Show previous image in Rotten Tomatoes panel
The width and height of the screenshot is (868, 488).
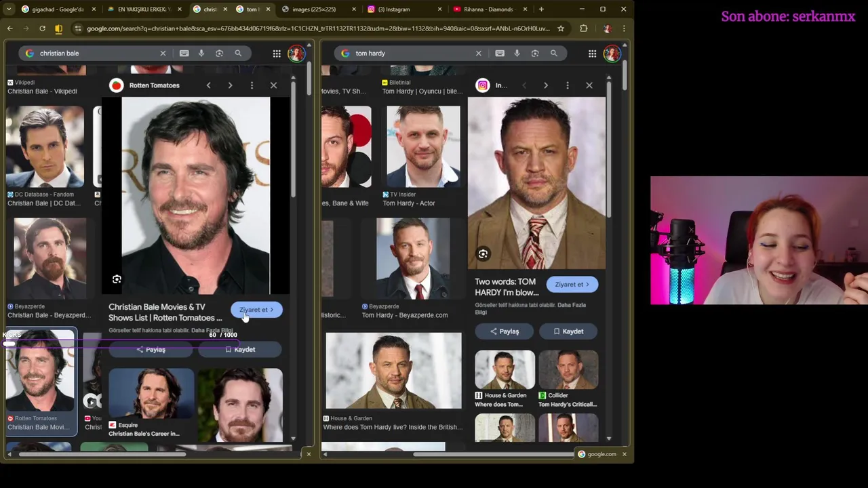pyautogui.click(x=208, y=85)
